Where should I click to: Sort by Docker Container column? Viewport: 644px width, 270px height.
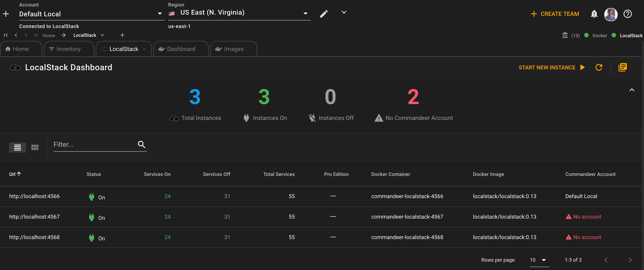pyautogui.click(x=391, y=174)
